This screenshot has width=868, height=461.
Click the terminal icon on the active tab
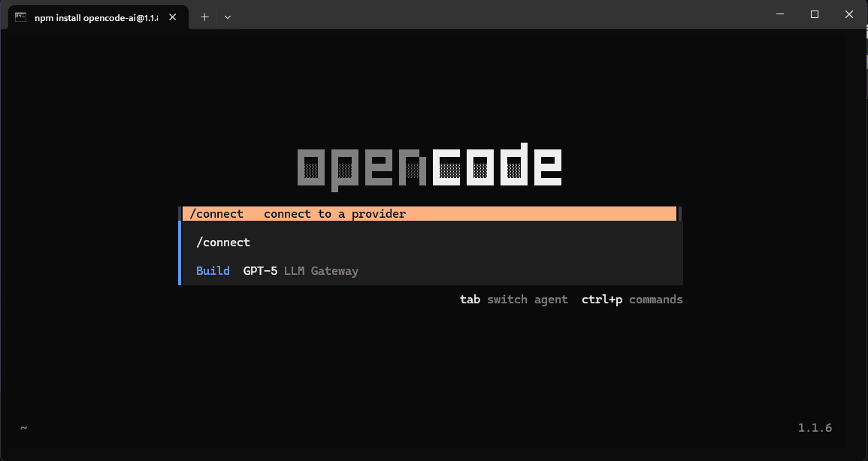click(20, 17)
